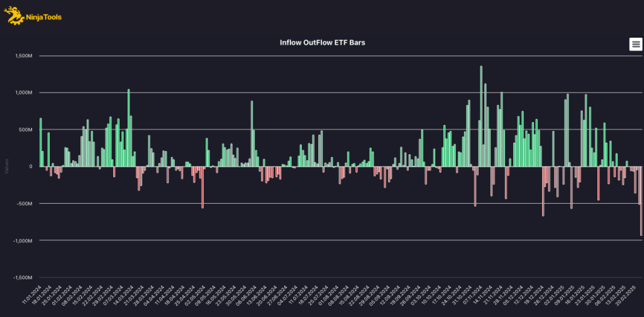Click the 0 y-axis label
The width and height of the screenshot is (644, 317).
pos(30,167)
